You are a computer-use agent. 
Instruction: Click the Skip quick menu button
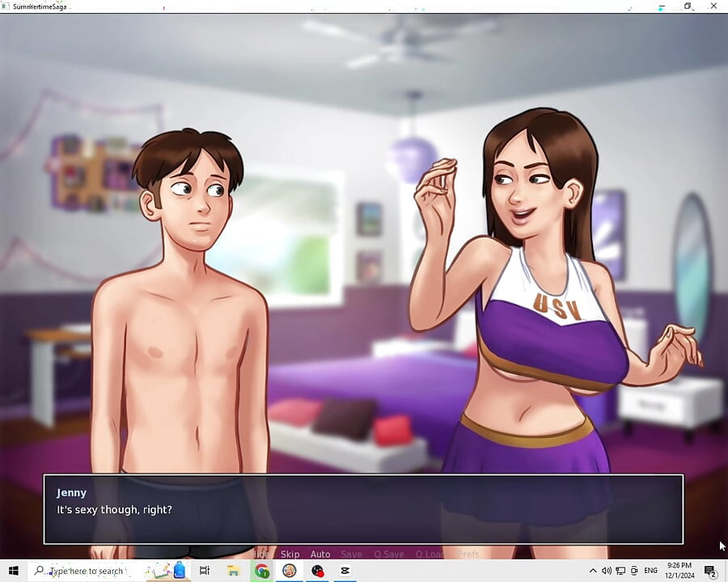click(x=290, y=555)
